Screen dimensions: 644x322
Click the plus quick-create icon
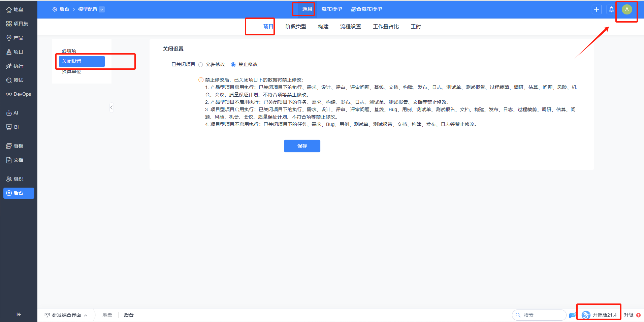597,9
